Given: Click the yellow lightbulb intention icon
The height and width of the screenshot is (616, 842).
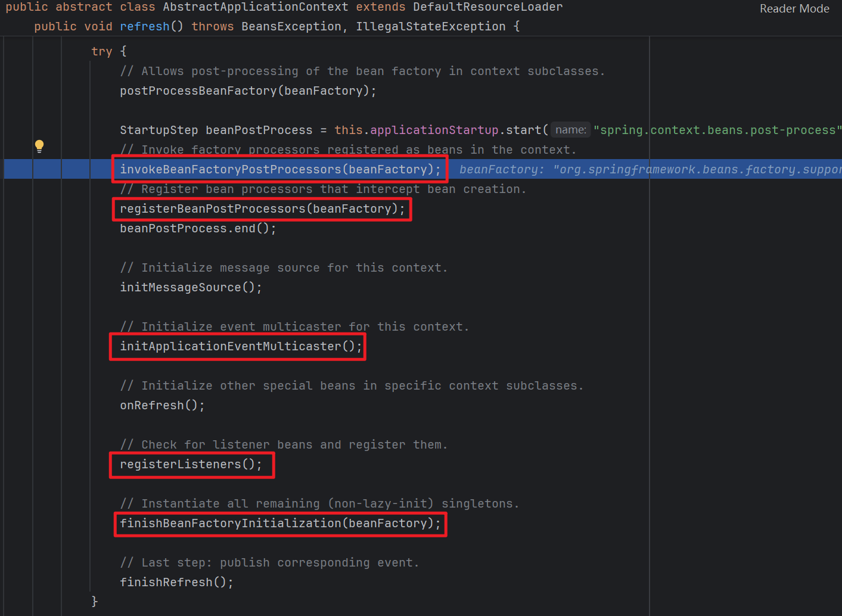Looking at the screenshot, I should pyautogui.click(x=39, y=145).
